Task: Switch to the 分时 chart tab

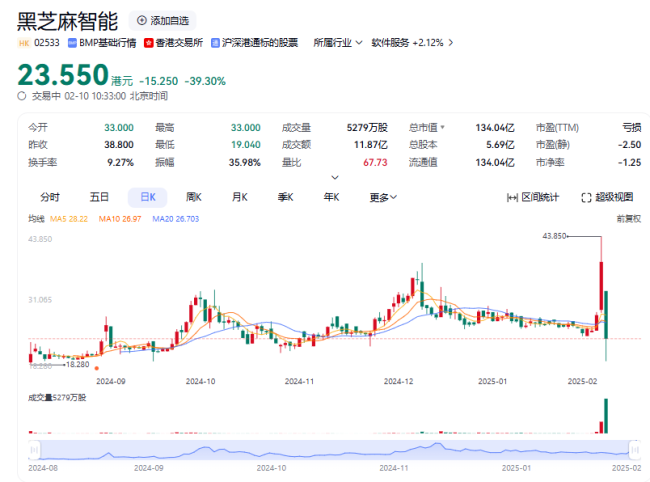Action: [50, 197]
